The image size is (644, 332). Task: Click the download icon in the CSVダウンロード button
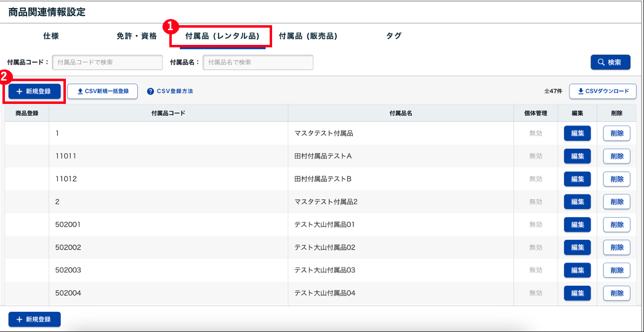coord(581,92)
